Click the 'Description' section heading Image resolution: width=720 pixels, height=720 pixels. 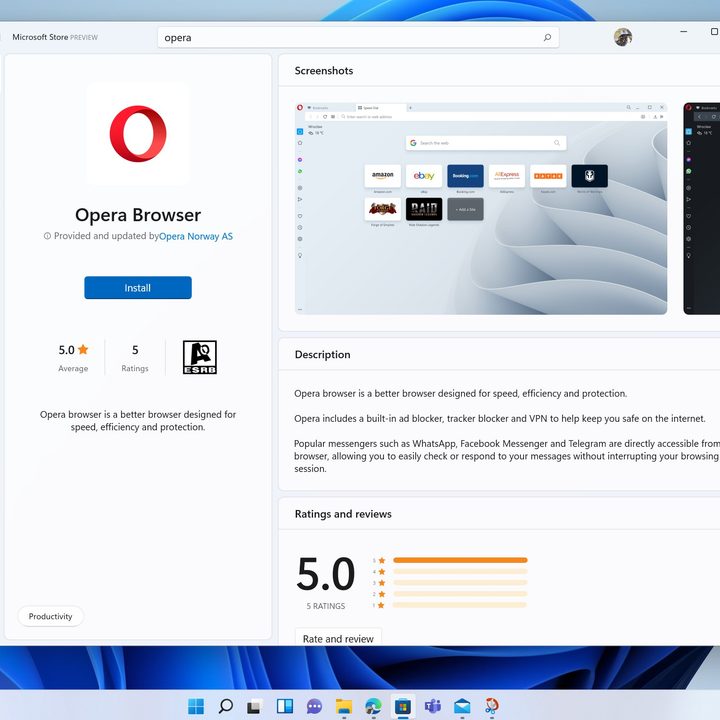[x=322, y=354]
